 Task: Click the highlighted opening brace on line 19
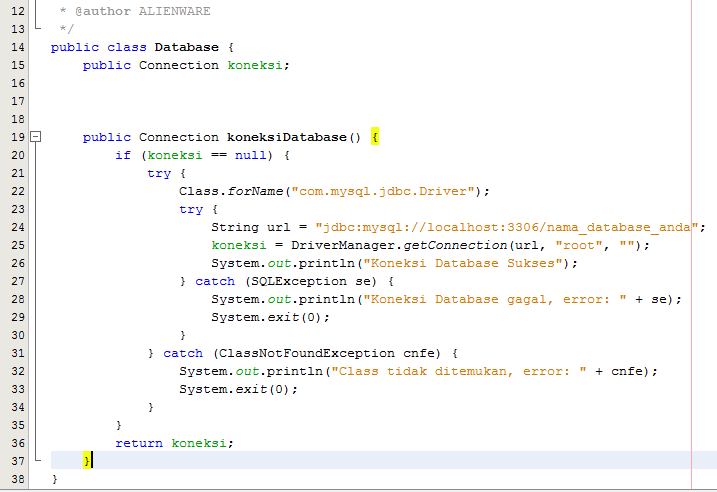click(375, 137)
